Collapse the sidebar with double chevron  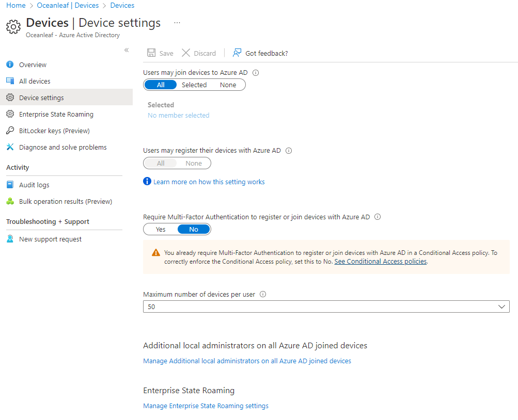(x=127, y=50)
